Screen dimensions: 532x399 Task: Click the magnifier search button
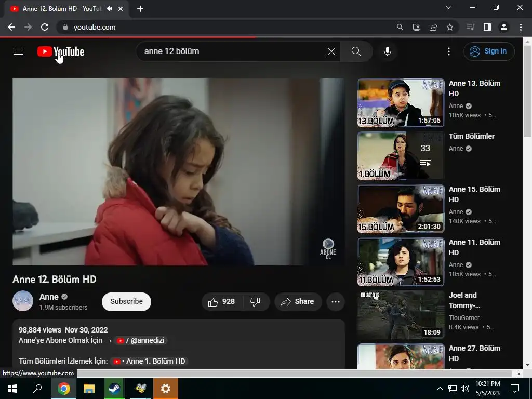pos(356,51)
